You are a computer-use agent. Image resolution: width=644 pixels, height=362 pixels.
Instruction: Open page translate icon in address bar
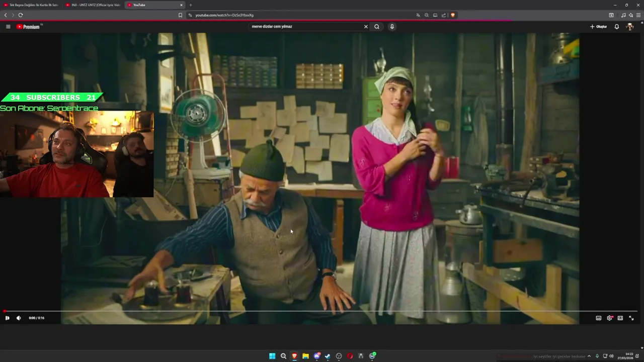coord(418,15)
